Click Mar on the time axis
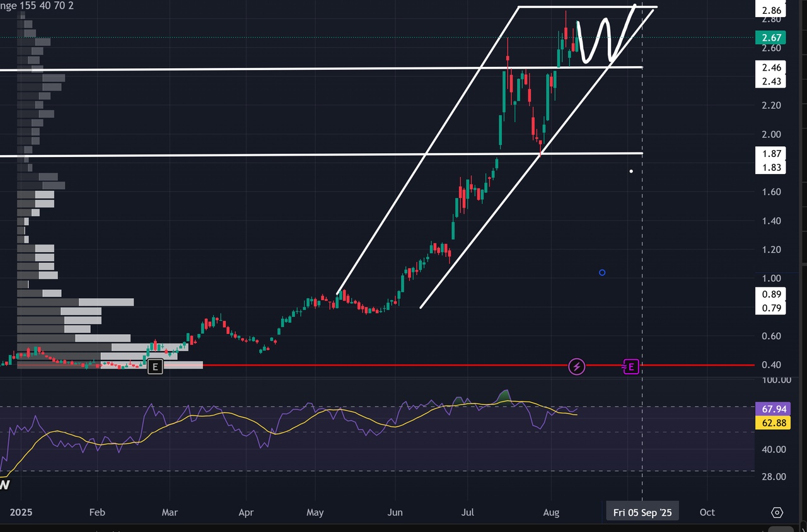This screenshot has width=807, height=532. pos(170,512)
